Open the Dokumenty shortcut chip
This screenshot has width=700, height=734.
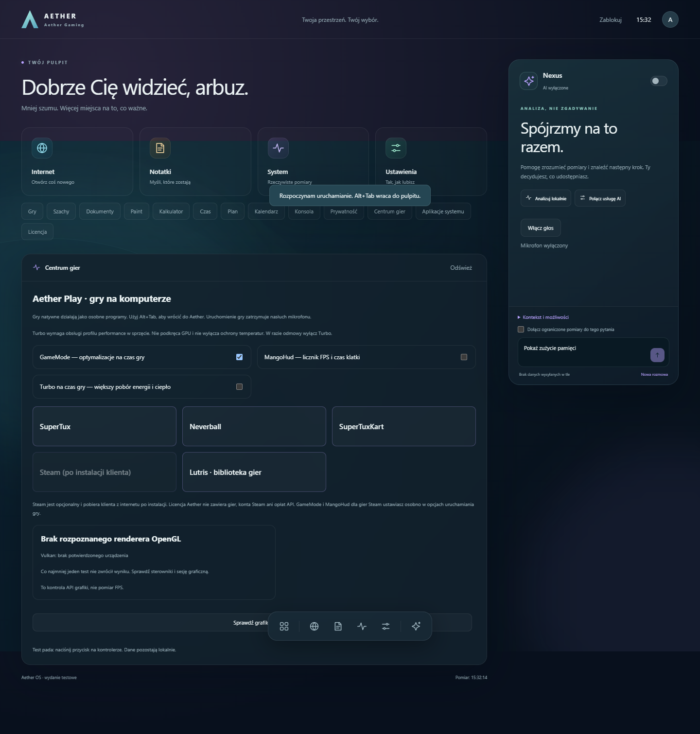point(100,211)
